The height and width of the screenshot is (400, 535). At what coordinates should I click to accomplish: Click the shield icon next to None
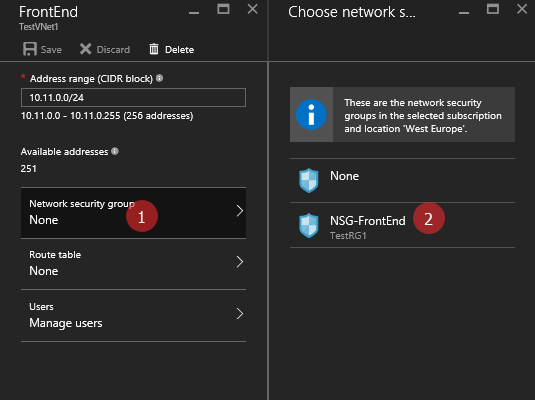tap(309, 181)
